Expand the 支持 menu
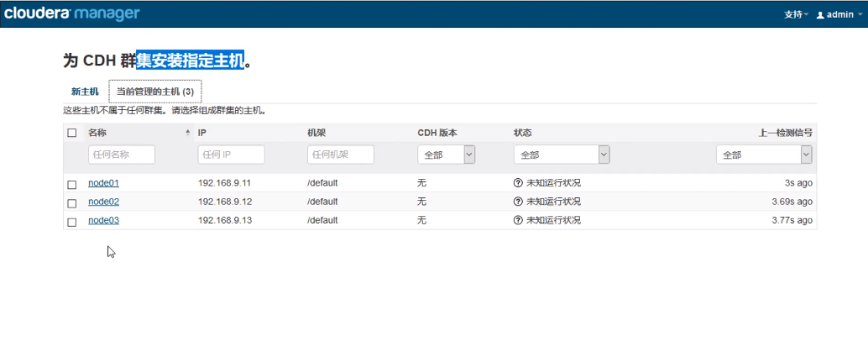This screenshot has height=357, width=868. point(797,15)
